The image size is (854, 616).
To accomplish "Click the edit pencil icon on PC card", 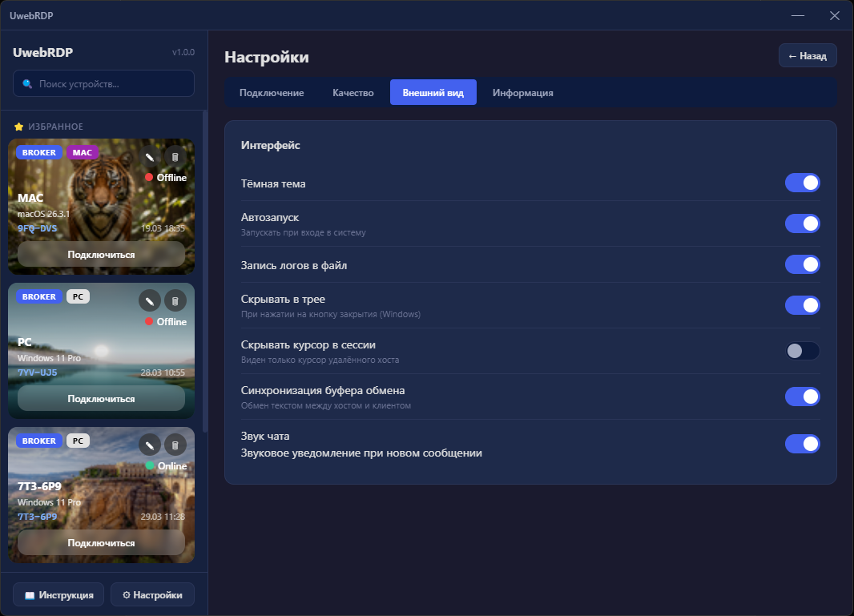I will point(149,300).
